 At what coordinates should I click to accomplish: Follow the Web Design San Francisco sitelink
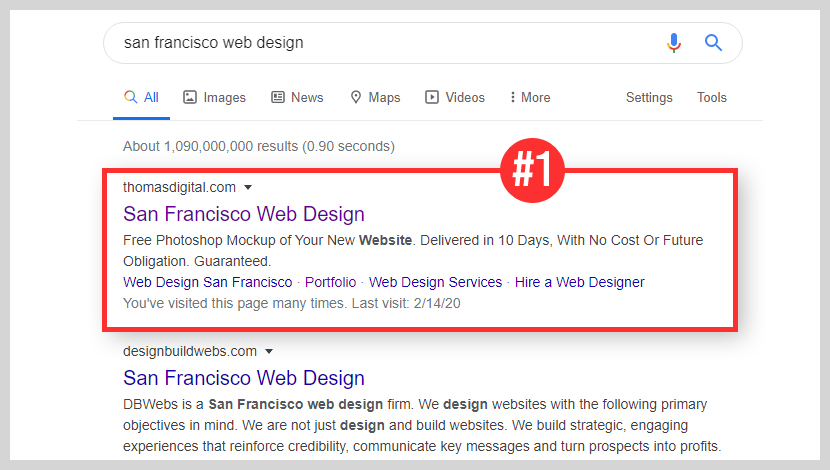pyautogui.click(x=208, y=282)
